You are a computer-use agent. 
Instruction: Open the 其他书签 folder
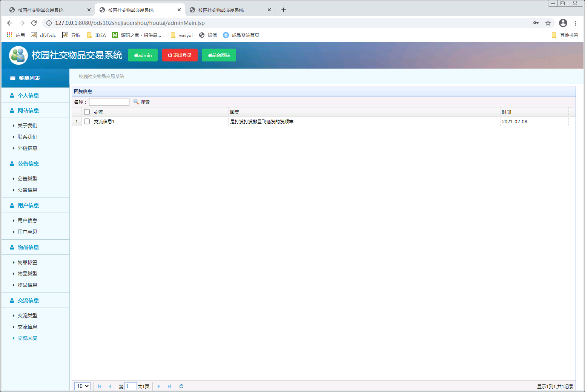tap(565, 35)
